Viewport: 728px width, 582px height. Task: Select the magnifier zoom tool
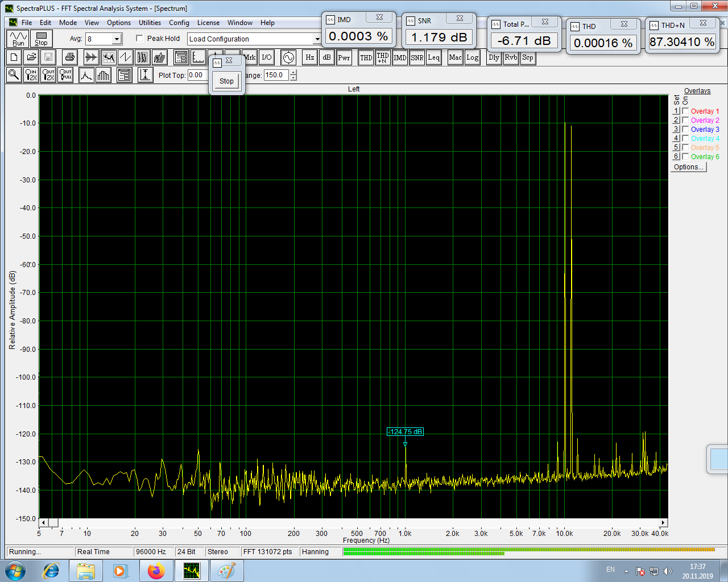point(14,74)
